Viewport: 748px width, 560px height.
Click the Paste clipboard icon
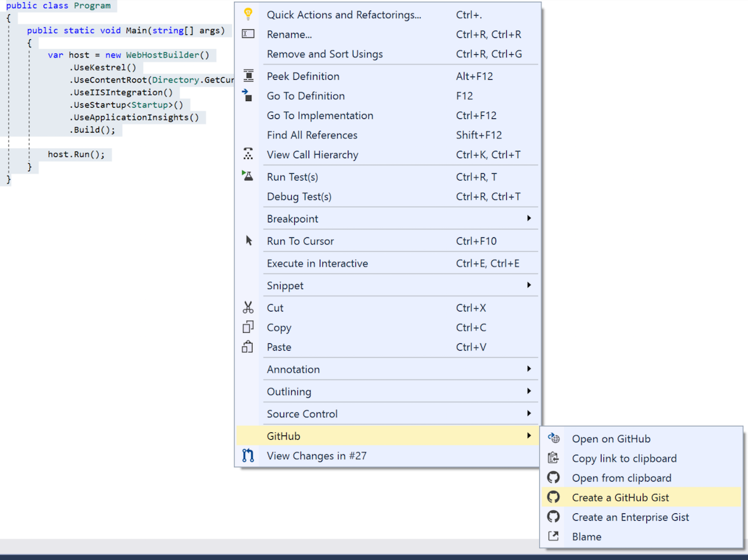coord(247,346)
